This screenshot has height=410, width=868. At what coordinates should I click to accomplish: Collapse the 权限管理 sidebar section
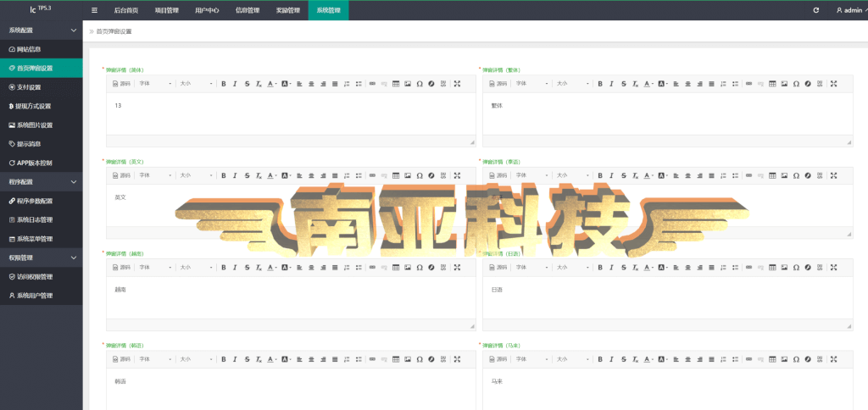[x=42, y=258]
